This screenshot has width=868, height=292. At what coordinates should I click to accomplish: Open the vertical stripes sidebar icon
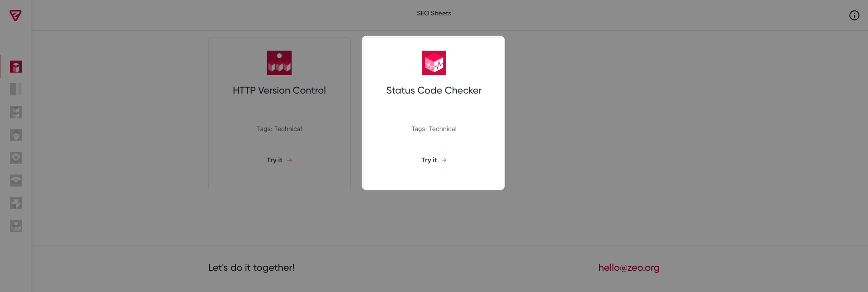click(x=16, y=89)
